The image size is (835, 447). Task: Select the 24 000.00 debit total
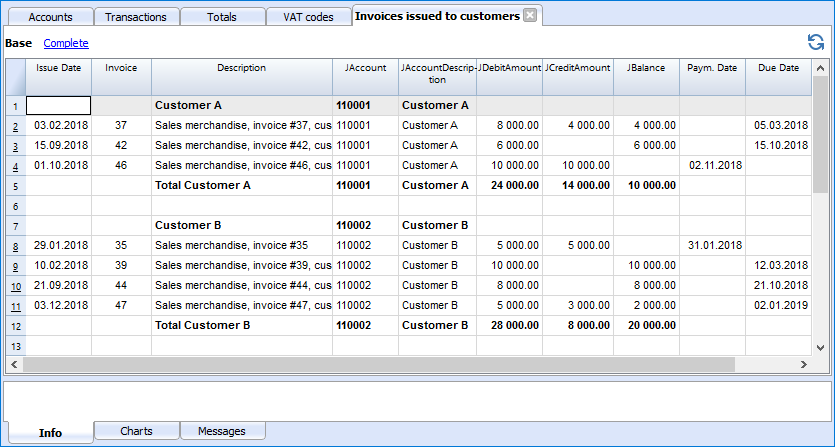510,185
